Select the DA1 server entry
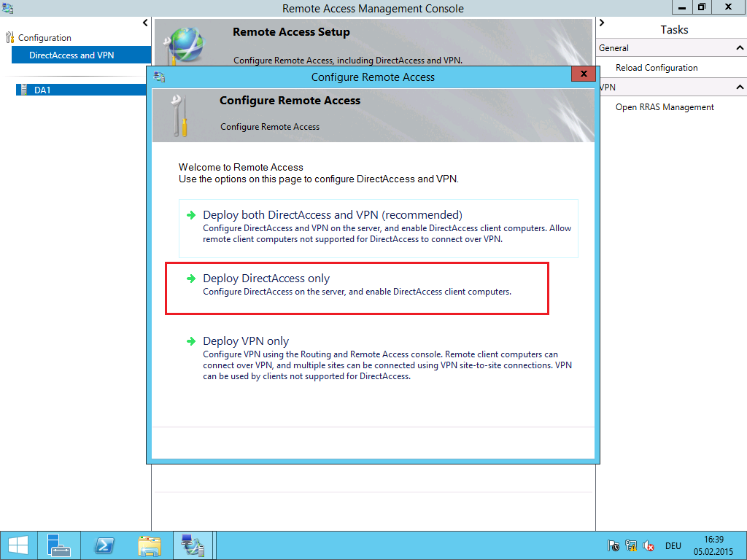 81,90
